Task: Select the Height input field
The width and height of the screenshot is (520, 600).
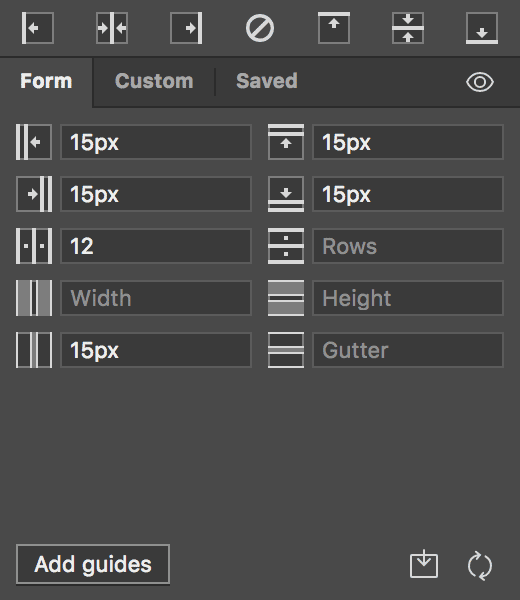Action: pyautogui.click(x=408, y=298)
